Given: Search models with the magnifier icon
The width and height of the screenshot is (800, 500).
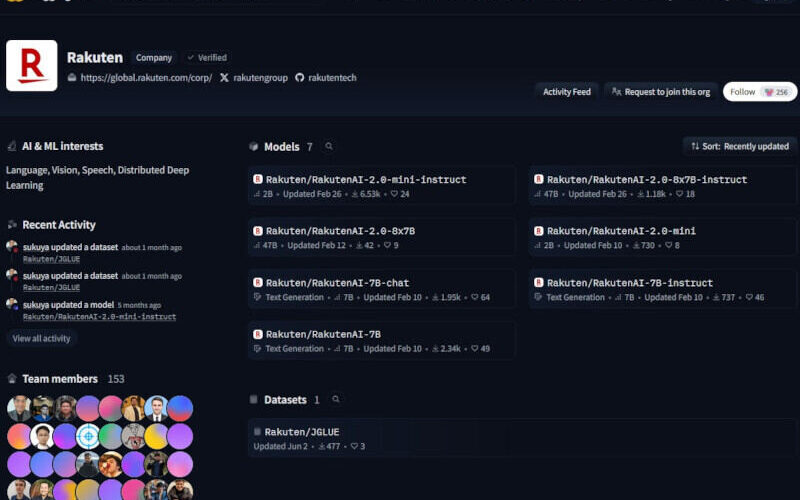Looking at the screenshot, I should point(329,146).
